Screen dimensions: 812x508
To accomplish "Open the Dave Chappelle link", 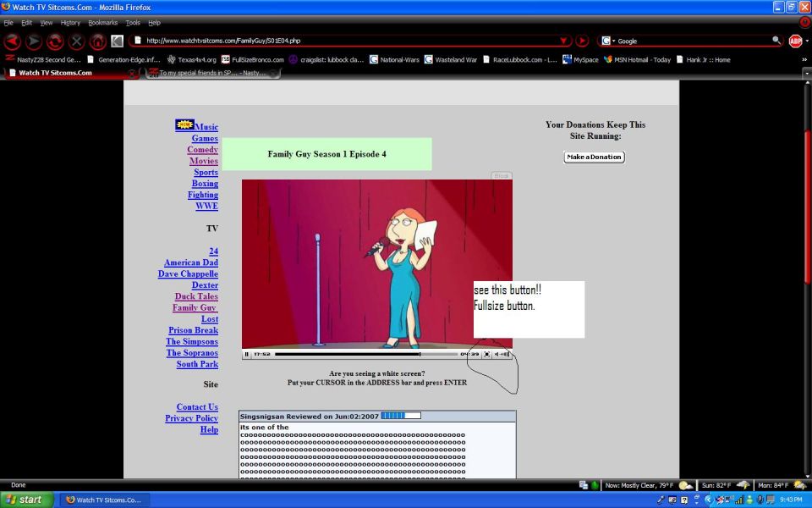I will [x=188, y=274].
